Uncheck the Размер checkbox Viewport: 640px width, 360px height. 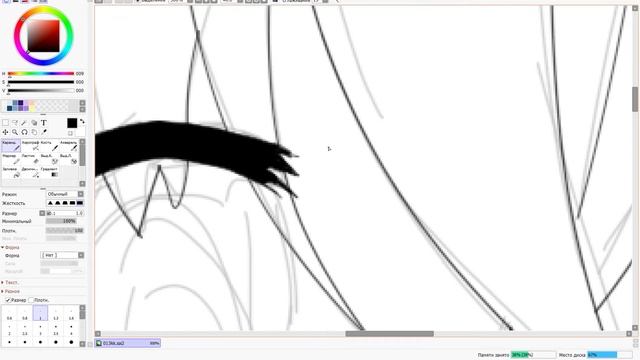click(8, 300)
